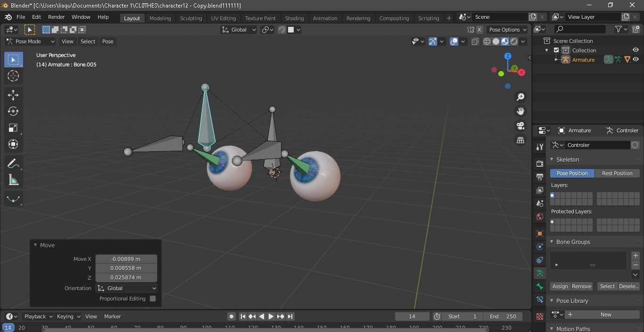This screenshot has width=644, height=332.
Task: Open the Pose menu in viewport header
Action: click(x=107, y=41)
